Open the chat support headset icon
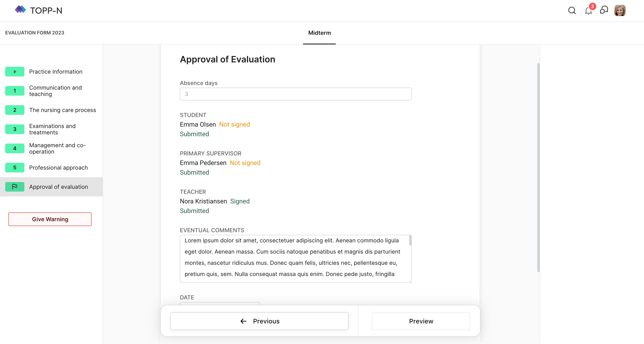 point(604,10)
